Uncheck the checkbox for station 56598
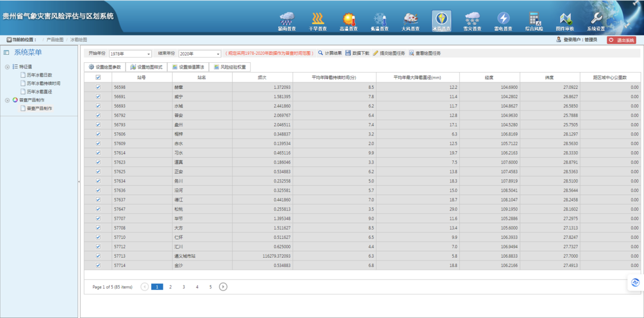 tap(98, 87)
